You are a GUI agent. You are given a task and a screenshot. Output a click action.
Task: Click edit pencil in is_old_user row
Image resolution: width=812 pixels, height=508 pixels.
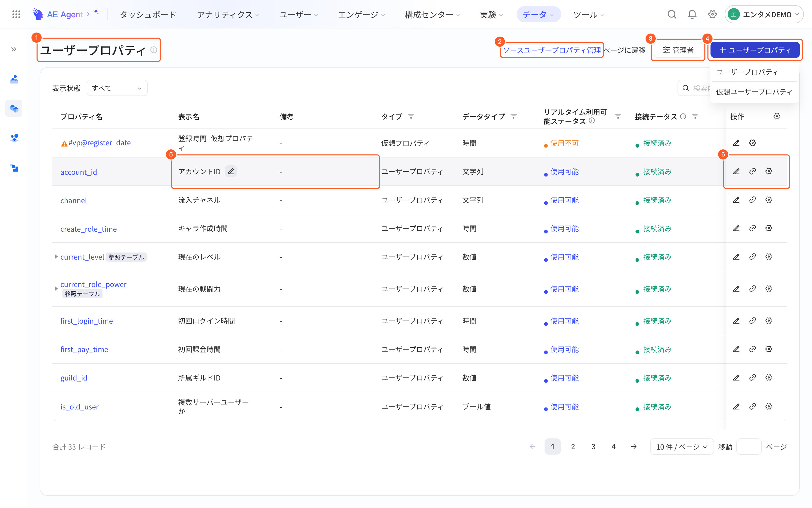736,407
